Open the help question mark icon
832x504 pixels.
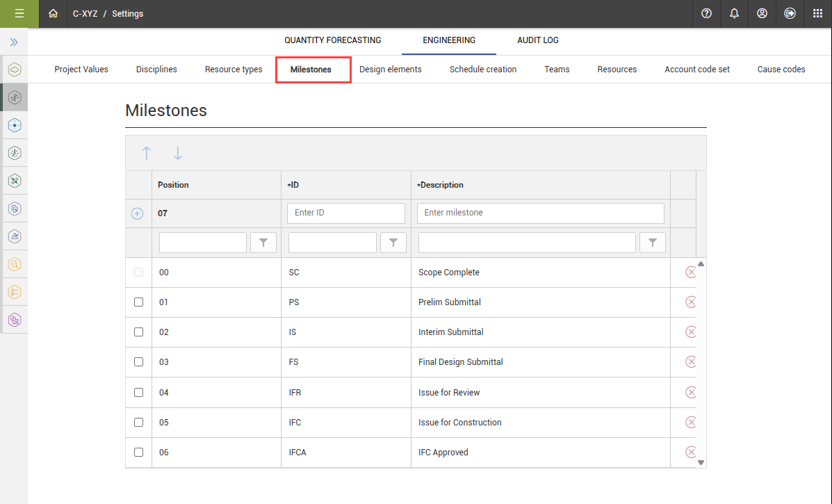[706, 13]
